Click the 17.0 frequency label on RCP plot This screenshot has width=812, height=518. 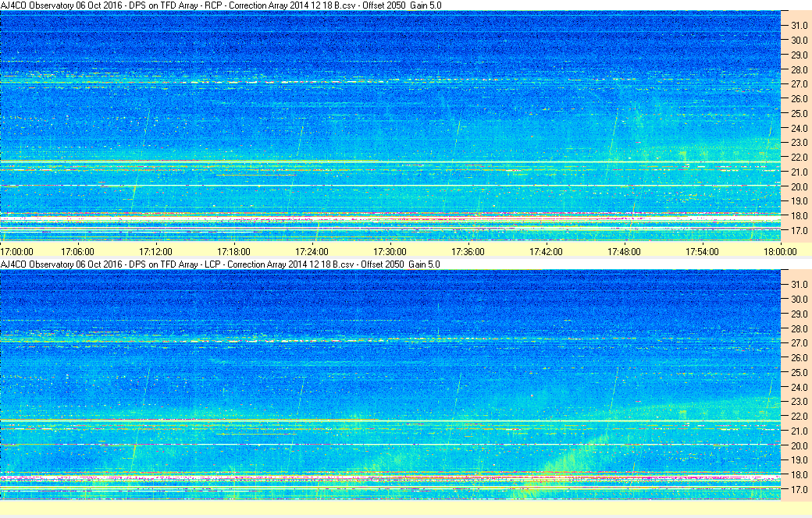click(799, 230)
